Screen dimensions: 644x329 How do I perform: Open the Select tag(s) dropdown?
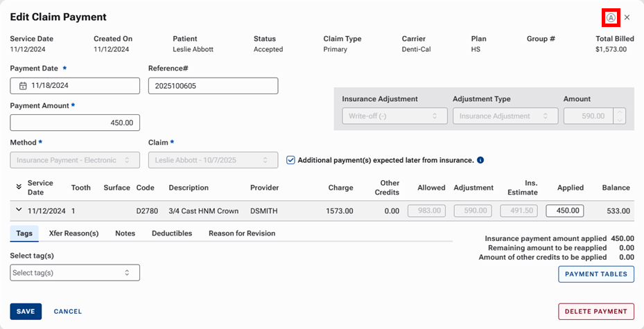[x=75, y=273]
